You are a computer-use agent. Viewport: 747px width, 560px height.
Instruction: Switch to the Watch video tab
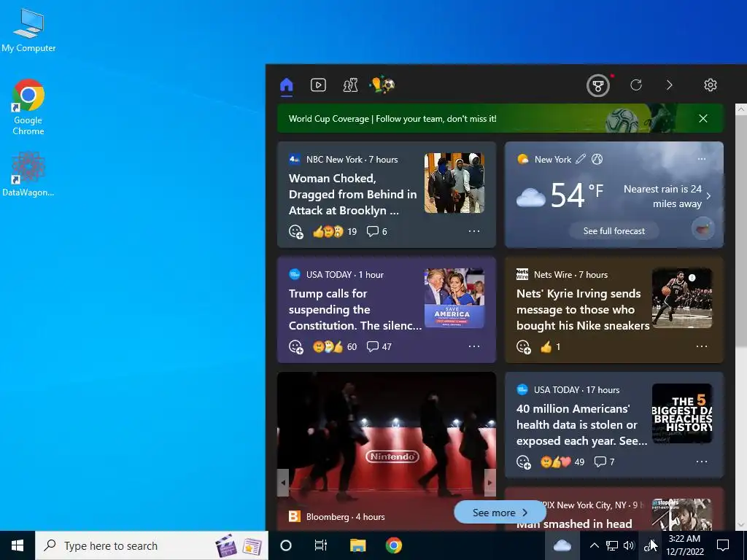coord(318,85)
